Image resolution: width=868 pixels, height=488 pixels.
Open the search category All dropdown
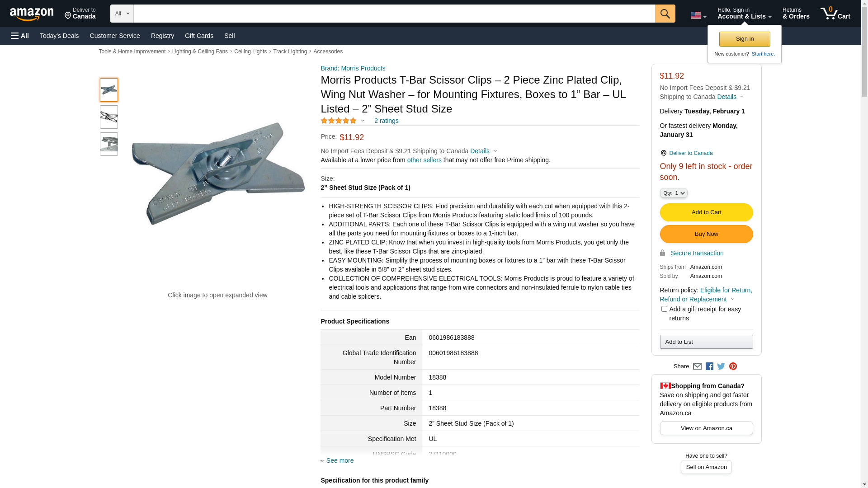pos(122,14)
